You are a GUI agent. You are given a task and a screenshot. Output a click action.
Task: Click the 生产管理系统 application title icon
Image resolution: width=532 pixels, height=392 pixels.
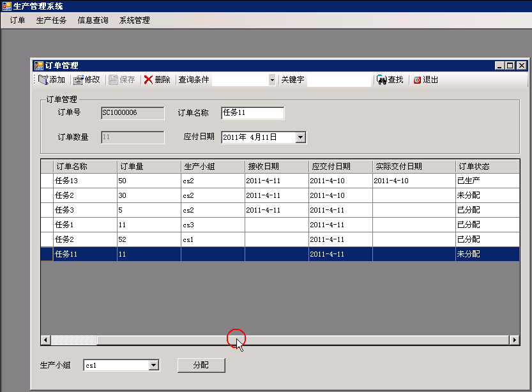click(x=7, y=6)
